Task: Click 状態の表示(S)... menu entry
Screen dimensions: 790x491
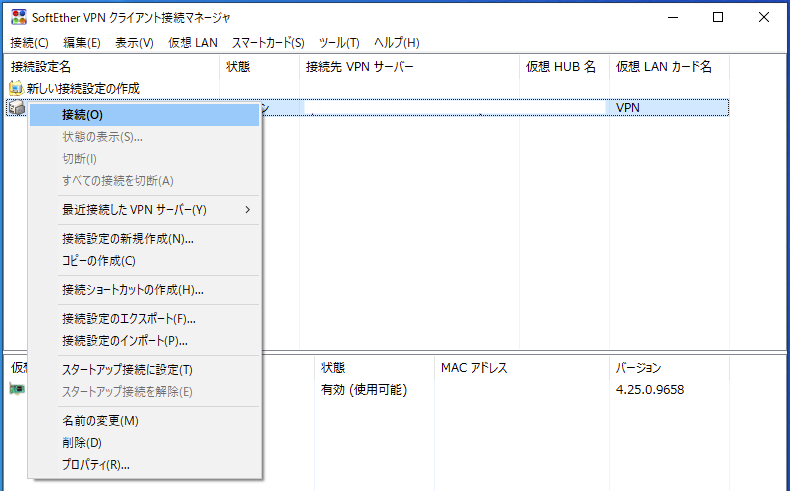Action: click(145, 137)
